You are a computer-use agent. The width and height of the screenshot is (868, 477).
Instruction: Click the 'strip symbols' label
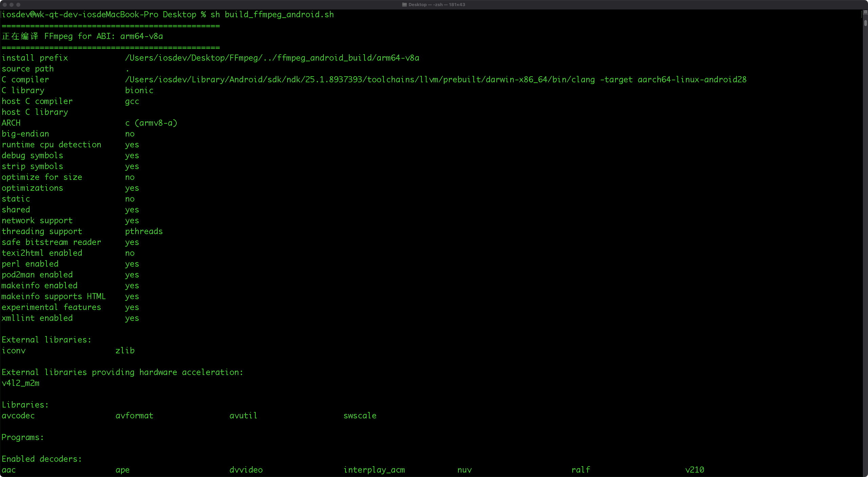(33, 166)
